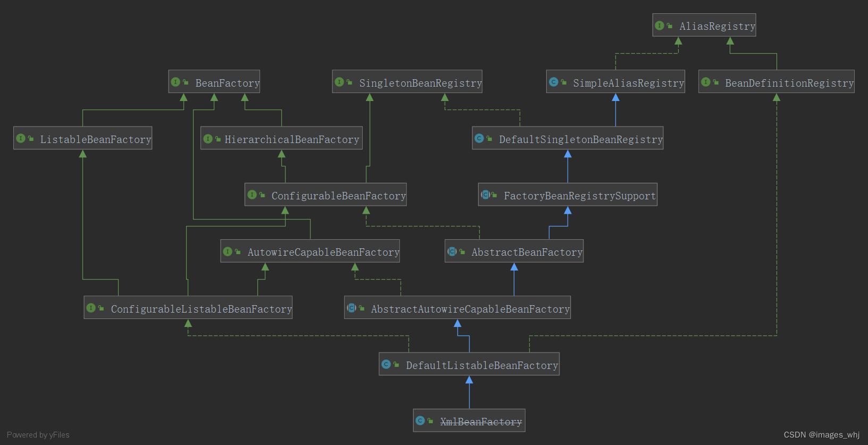
Task: Select the FactoryBeanRegistrySupport label text
Action: pos(580,196)
